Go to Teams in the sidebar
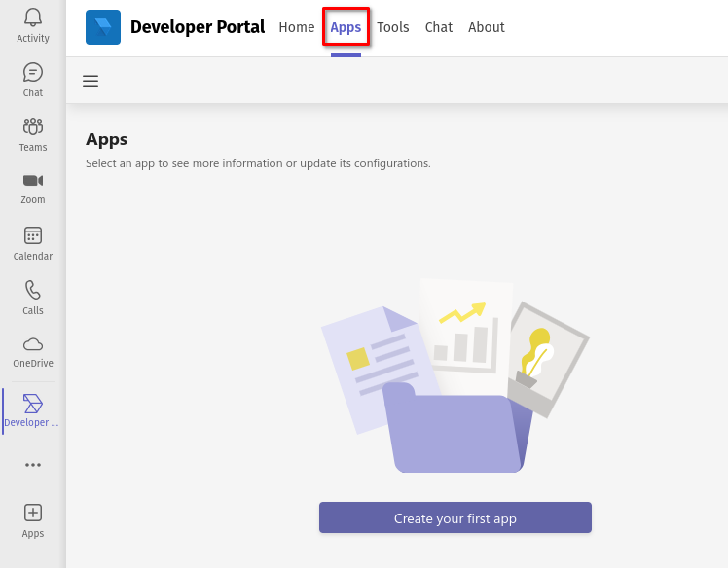 pyautogui.click(x=33, y=127)
